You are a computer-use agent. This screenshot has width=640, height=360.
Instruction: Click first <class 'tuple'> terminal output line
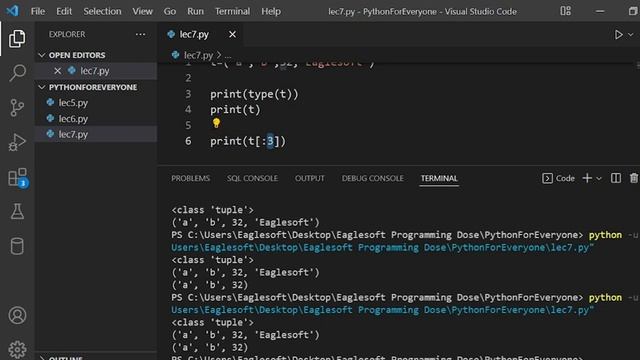click(x=212, y=210)
